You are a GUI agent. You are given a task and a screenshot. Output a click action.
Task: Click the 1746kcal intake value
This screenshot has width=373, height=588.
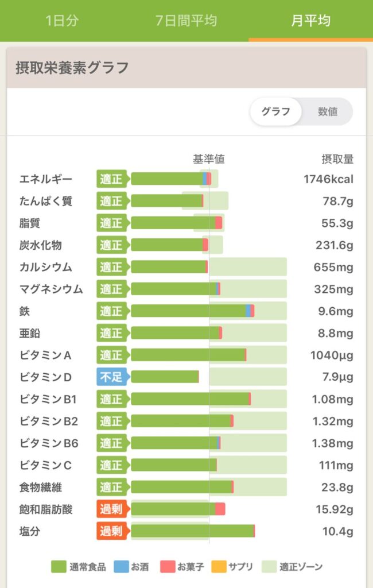click(330, 179)
